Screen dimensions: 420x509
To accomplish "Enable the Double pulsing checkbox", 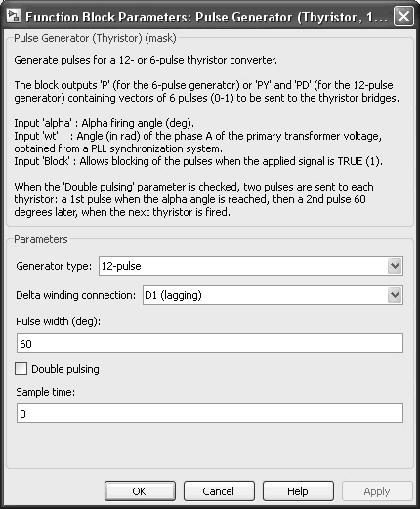I will 21,369.
